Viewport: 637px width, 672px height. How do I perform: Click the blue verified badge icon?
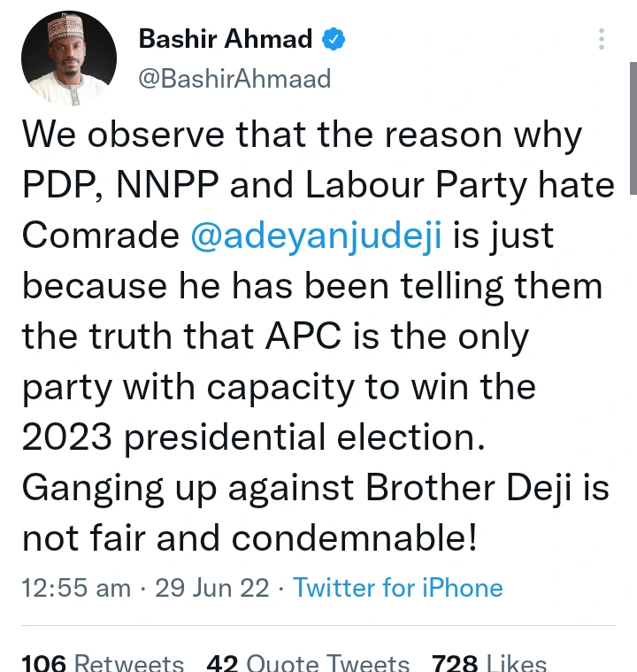(333, 40)
